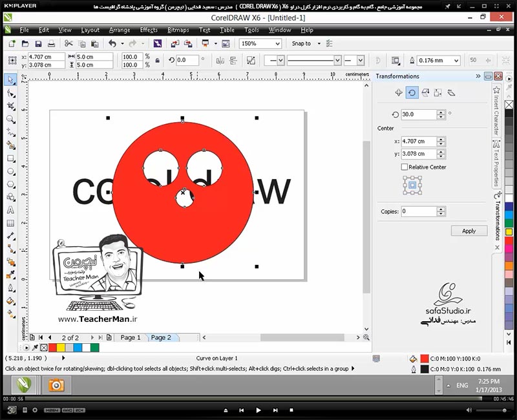Open the Bitmaps menu

178,30
